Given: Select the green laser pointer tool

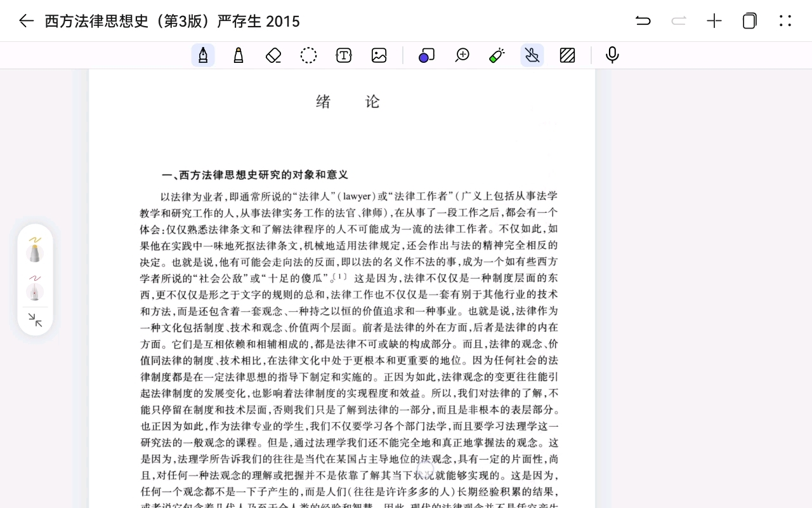Looking at the screenshot, I should click(x=497, y=55).
